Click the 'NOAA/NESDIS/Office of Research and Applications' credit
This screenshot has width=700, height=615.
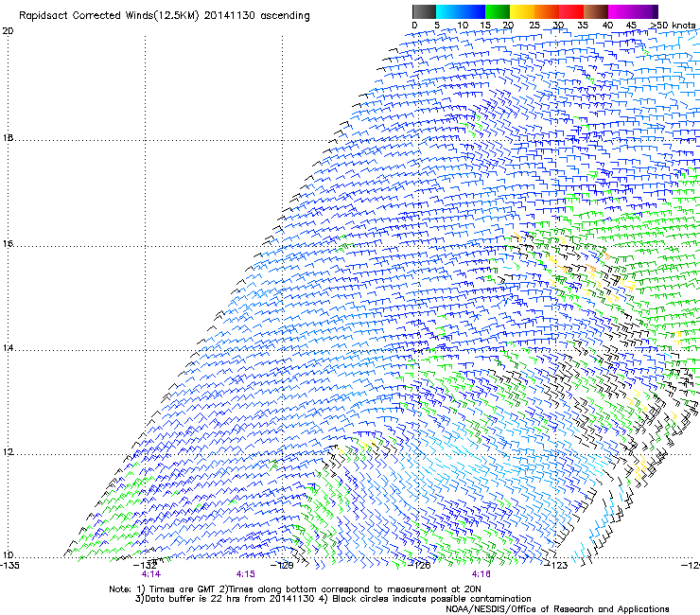point(557,609)
